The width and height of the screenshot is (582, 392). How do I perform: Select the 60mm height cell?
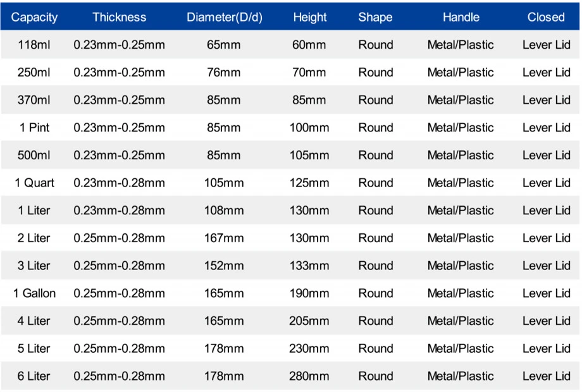[309, 45]
